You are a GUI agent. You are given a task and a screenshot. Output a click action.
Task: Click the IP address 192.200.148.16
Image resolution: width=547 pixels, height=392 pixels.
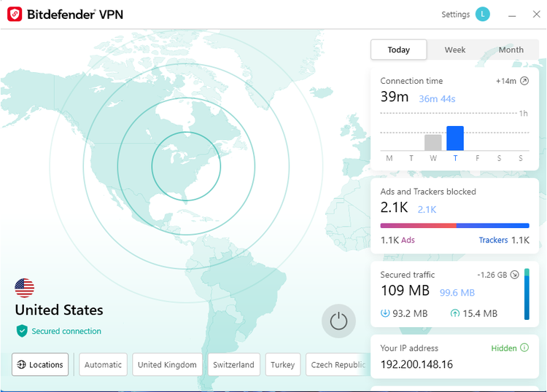tap(416, 364)
